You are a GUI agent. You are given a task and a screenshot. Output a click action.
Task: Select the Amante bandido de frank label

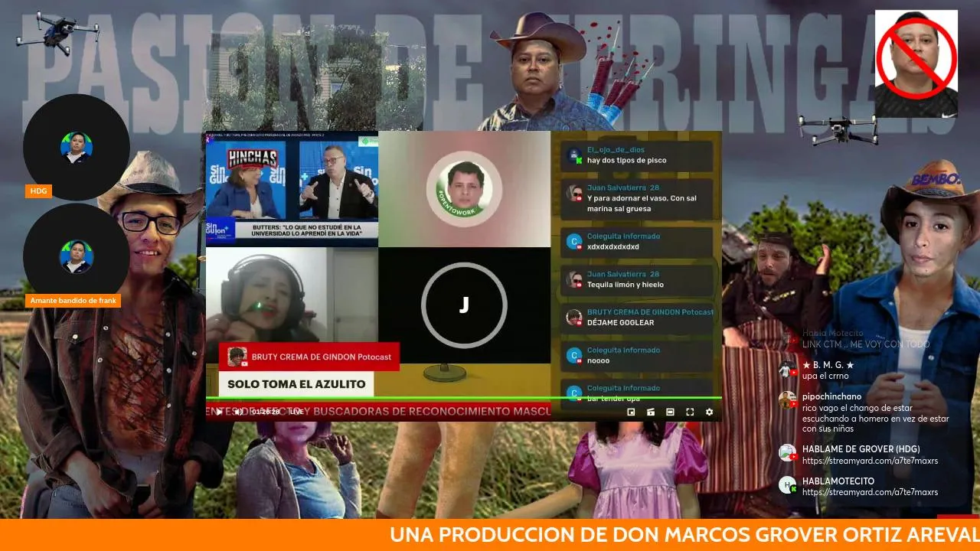(73, 301)
